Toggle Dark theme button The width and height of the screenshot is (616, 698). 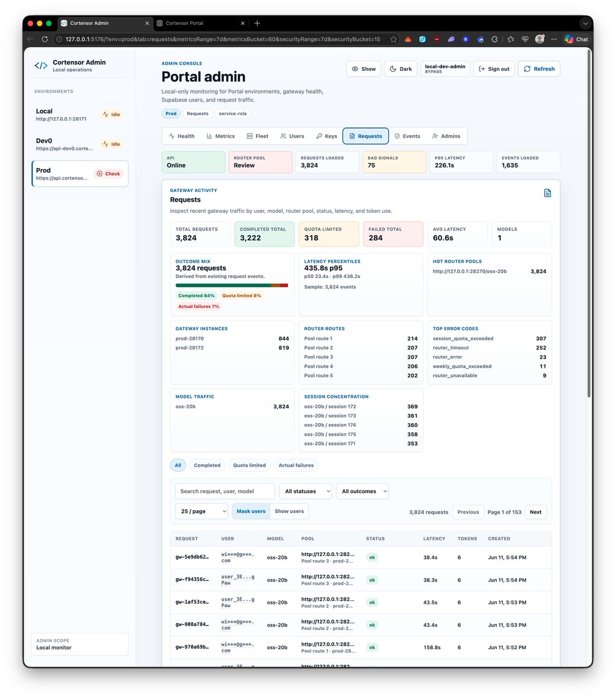(x=400, y=69)
